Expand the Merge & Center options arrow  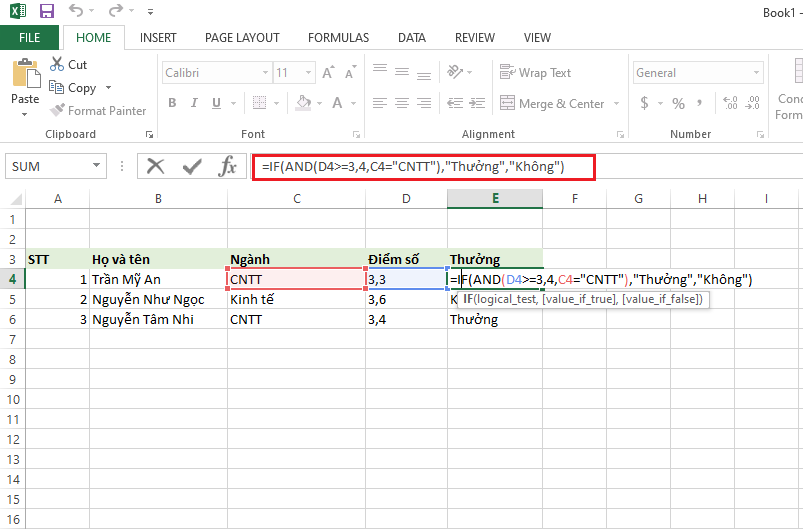pos(616,103)
